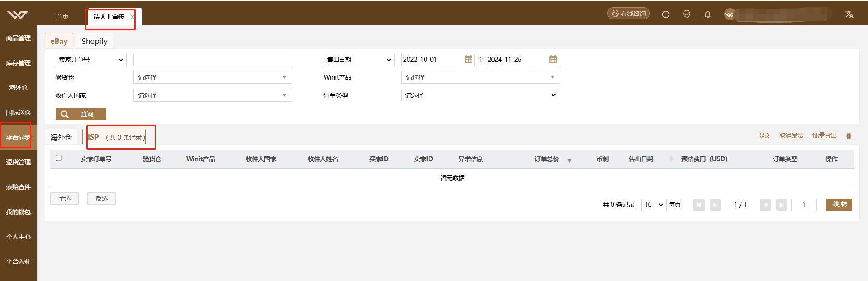Click the user avatar icon
This screenshot has width=868, height=281.
coord(729,14)
